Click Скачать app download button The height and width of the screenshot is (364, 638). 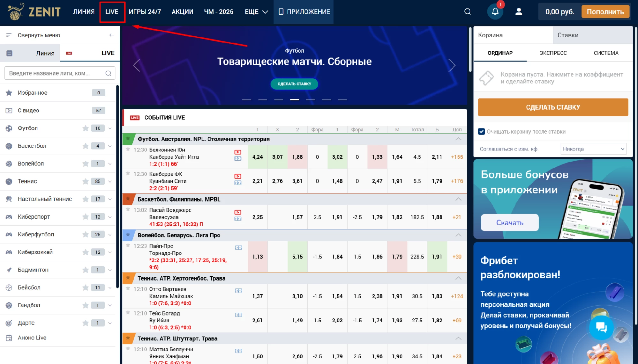tap(510, 222)
